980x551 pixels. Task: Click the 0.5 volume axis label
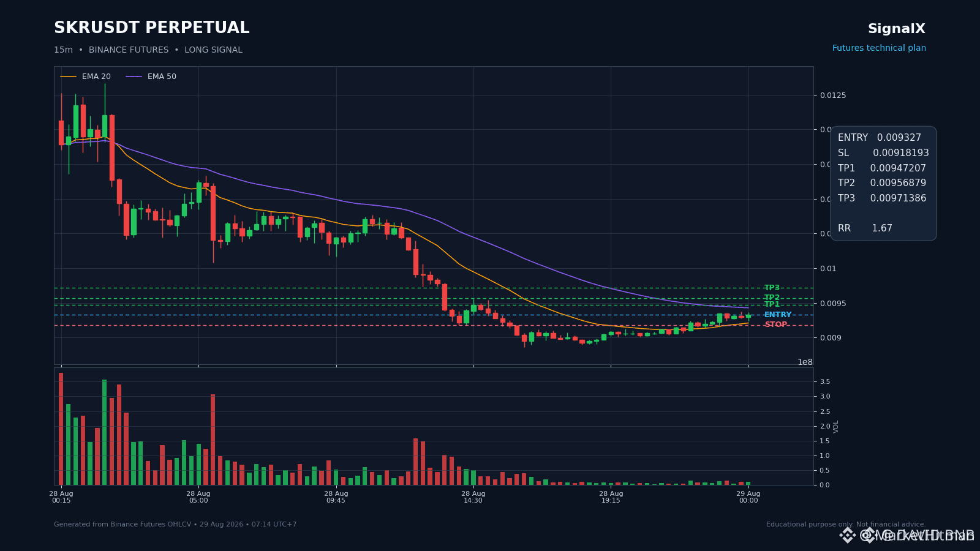(825, 471)
